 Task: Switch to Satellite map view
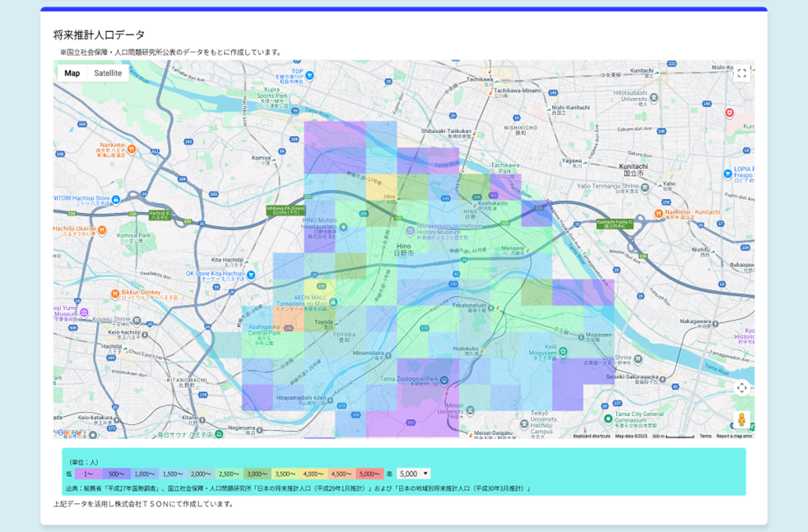pyautogui.click(x=108, y=73)
